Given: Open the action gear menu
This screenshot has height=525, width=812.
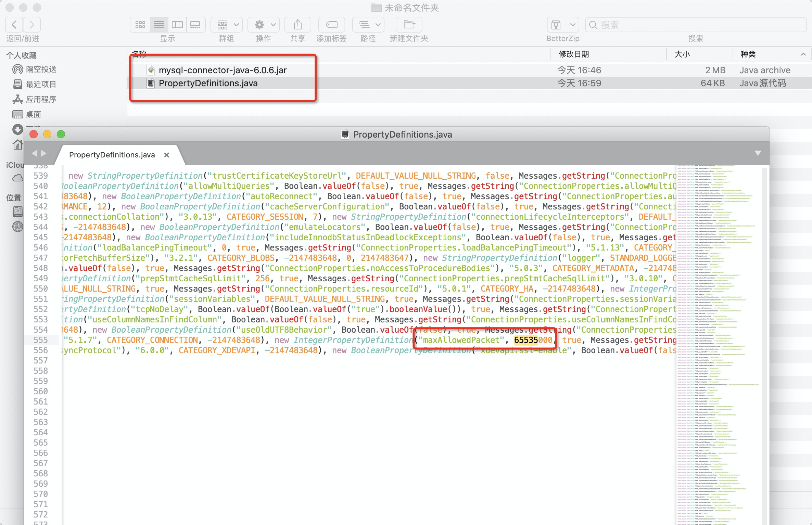Looking at the screenshot, I should [264, 25].
